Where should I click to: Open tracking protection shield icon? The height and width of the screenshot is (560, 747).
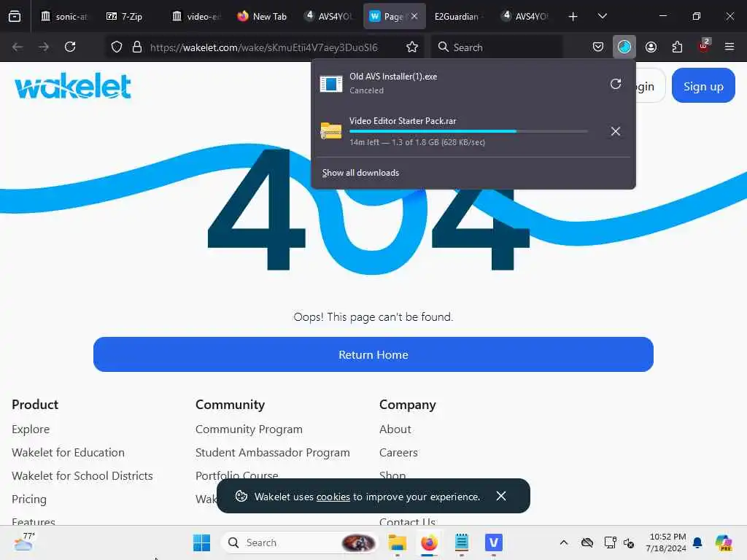pyautogui.click(x=117, y=47)
